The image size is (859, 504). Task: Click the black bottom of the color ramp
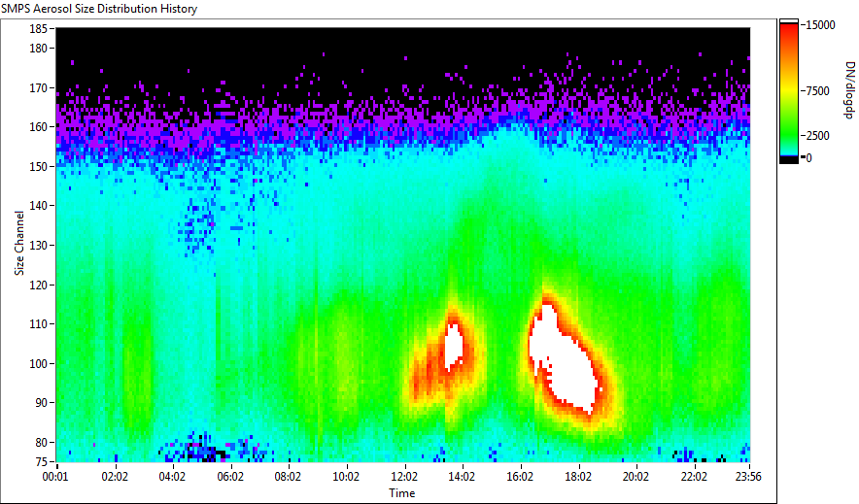click(x=789, y=159)
